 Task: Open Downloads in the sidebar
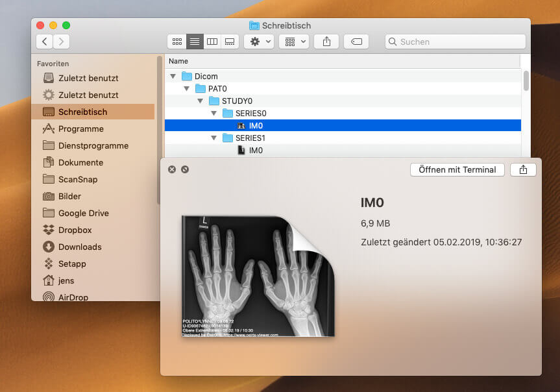(79, 247)
